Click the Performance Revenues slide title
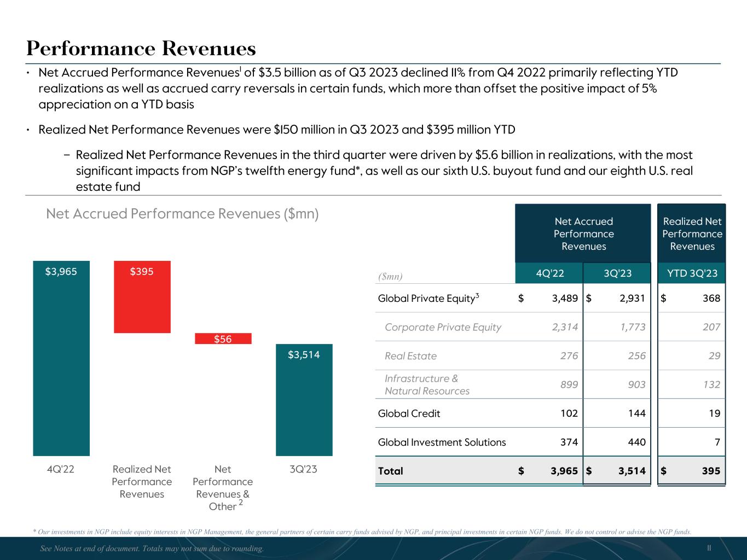The height and width of the screenshot is (560, 747). pos(141,49)
